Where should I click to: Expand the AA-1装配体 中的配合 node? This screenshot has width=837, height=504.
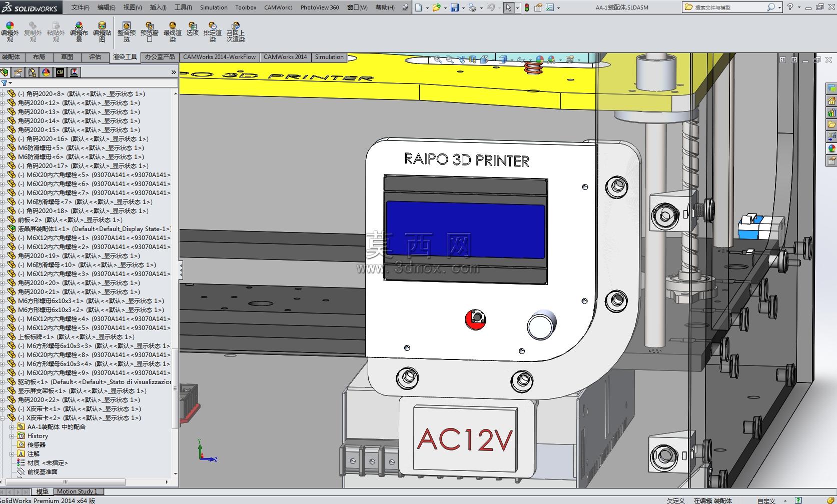pyautogui.click(x=12, y=427)
